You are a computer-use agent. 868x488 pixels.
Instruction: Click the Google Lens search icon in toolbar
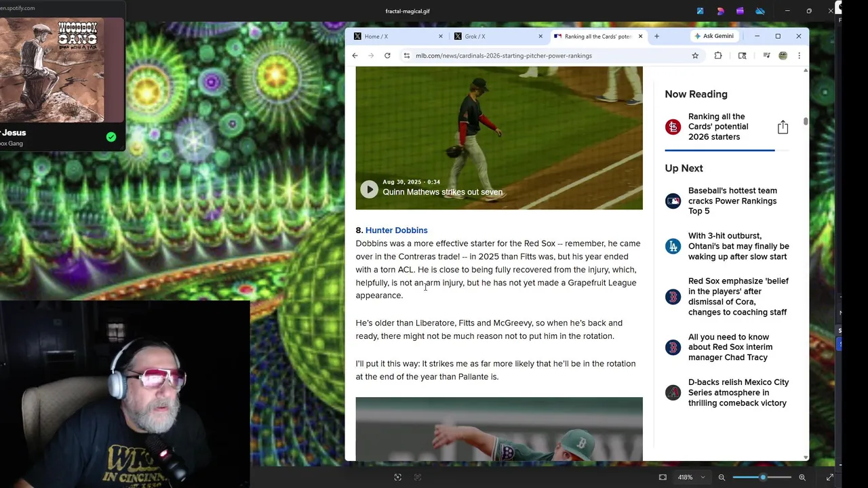tap(742, 56)
